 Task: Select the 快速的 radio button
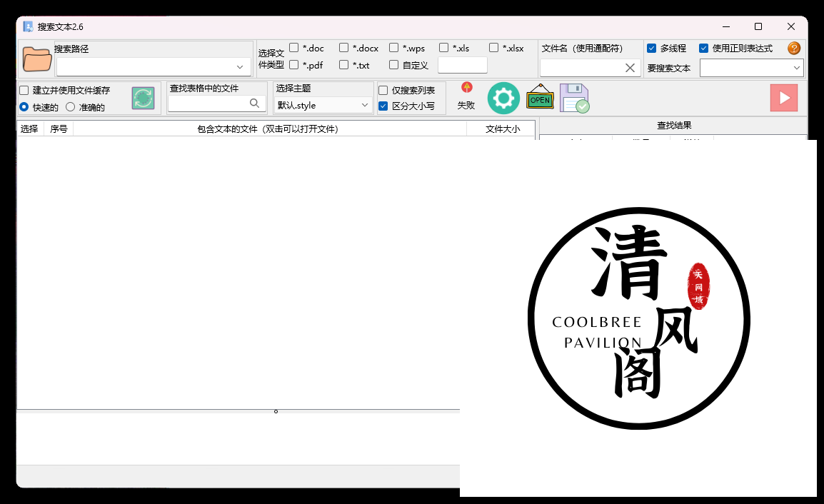pos(24,107)
